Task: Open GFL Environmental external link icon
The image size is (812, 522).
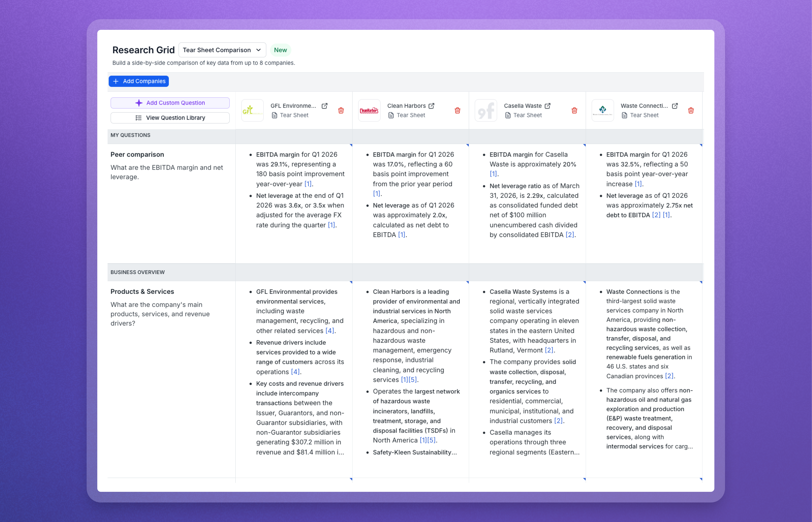Action: click(x=324, y=106)
